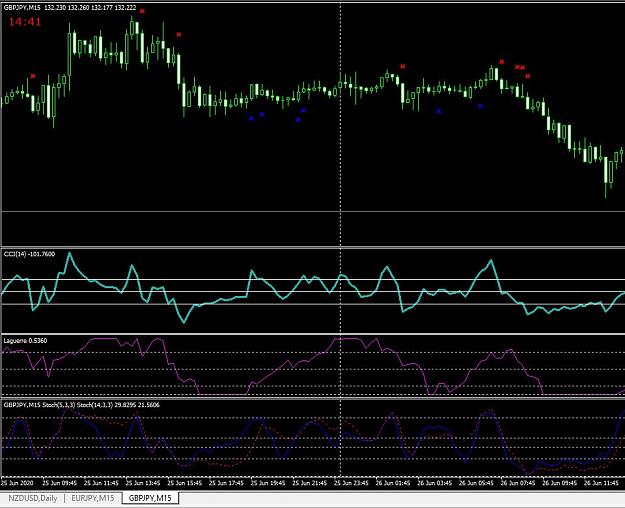Click the 26 Jun 03:45 time label
The width and height of the screenshot is (625, 508).
point(434,483)
